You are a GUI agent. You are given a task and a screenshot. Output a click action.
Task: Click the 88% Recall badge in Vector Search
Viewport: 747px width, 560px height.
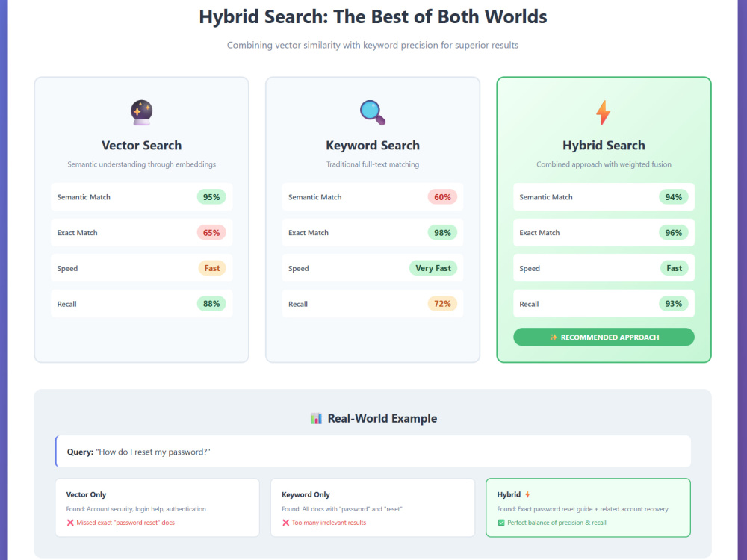[211, 304]
